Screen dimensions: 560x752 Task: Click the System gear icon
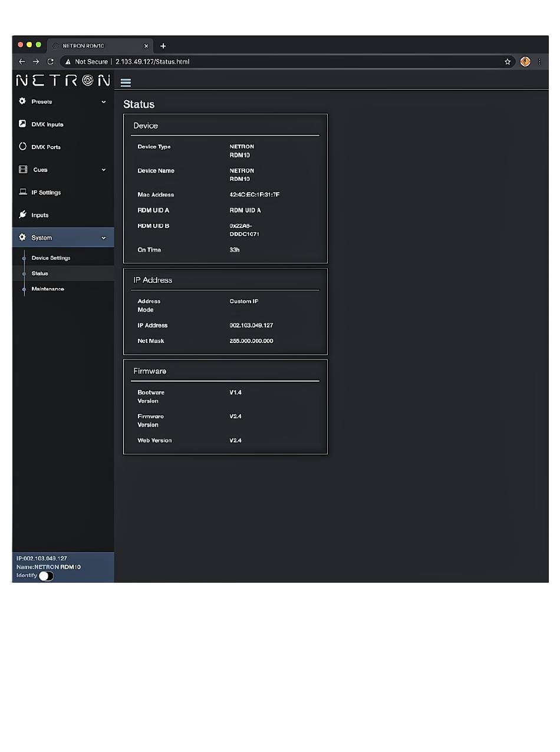click(22, 238)
